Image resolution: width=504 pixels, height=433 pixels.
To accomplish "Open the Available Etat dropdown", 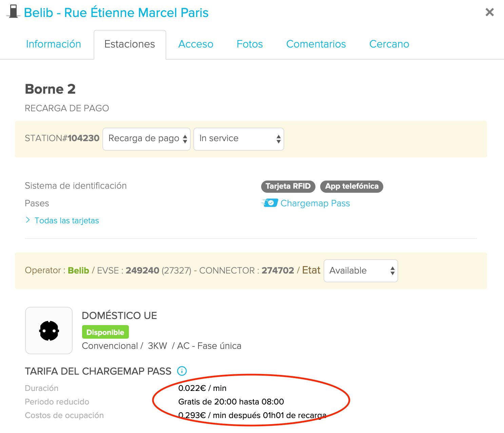I will 361,271.
